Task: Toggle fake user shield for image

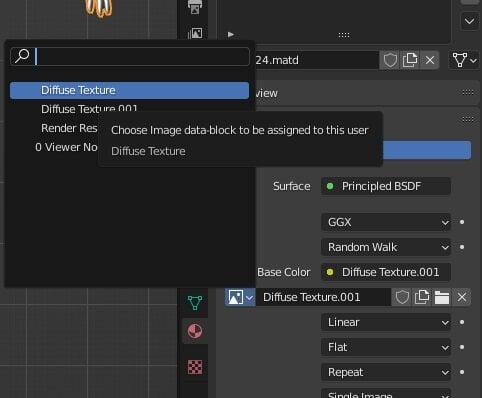Action: click(x=402, y=297)
